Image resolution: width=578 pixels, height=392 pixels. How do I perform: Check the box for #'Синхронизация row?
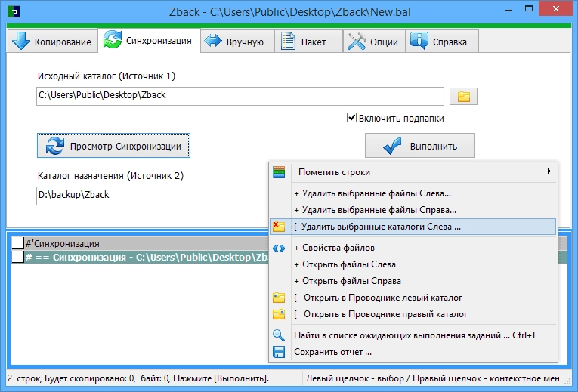[17, 243]
